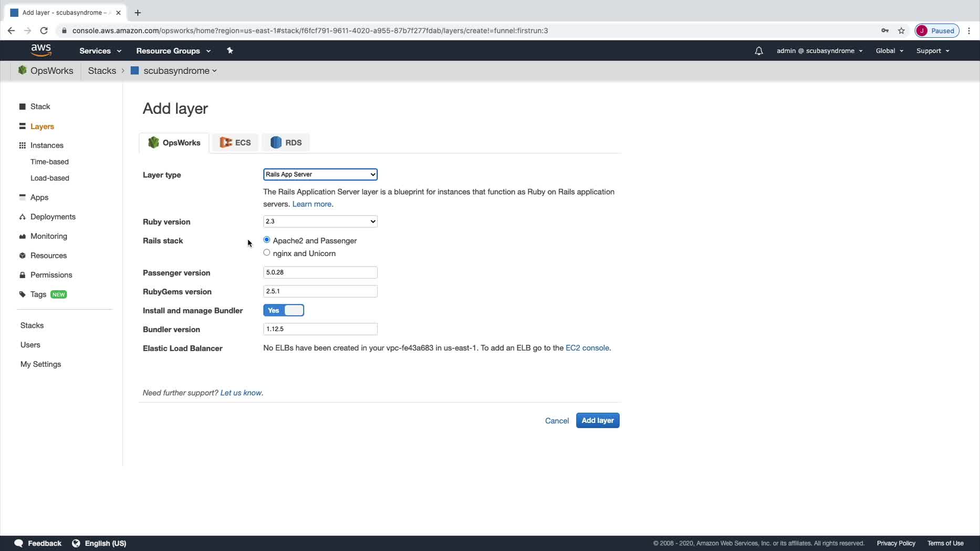Click the blue scubasyndrome stack square icon

[134, 70]
